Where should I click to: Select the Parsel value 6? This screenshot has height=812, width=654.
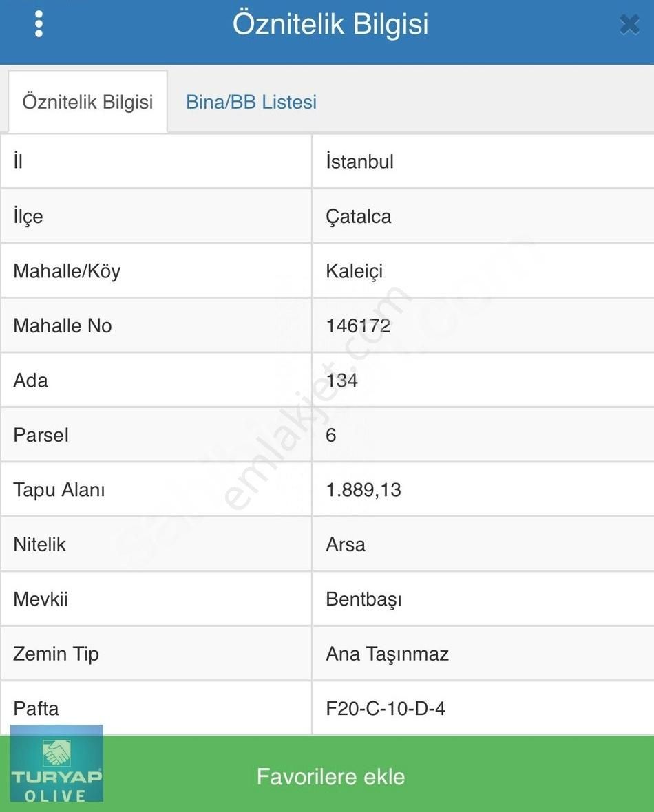[330, 435]
